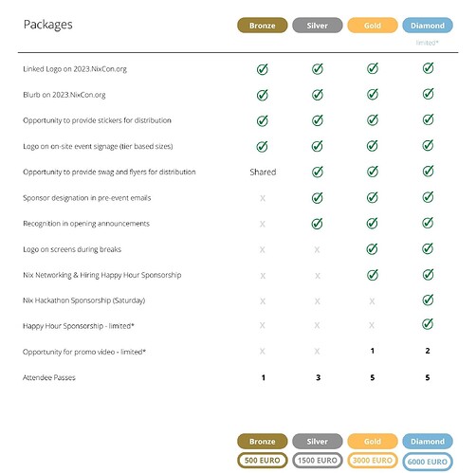This screenshot has width=476, height=473.
Task: Select the top Gold package badge
Action: [x=373, y=26]
